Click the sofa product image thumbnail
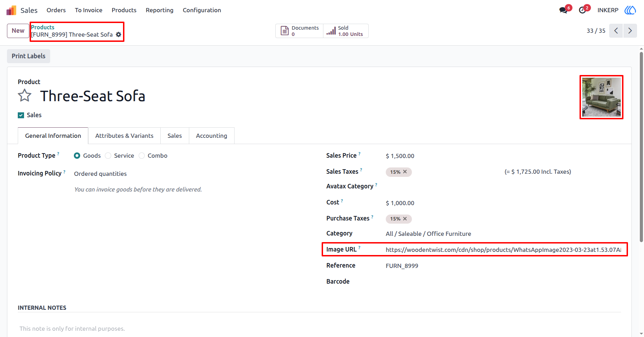 [601, 97]
